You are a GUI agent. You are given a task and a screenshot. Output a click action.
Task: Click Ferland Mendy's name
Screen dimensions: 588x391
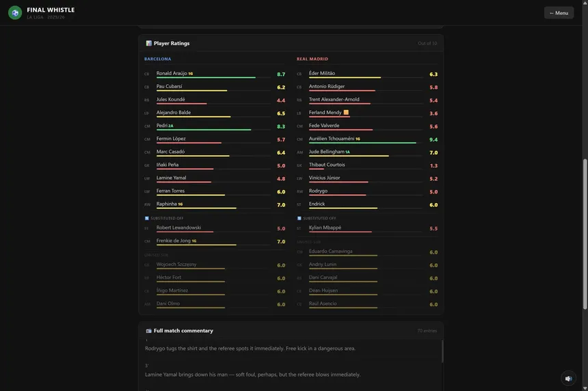click(325, 112)
